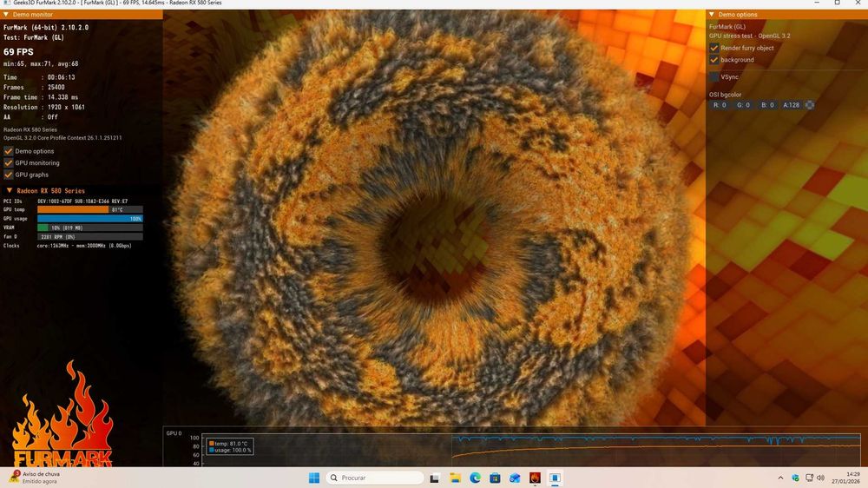Click the A:128 alpha value field
Screen dimensions: 868x488
point(791,105)
